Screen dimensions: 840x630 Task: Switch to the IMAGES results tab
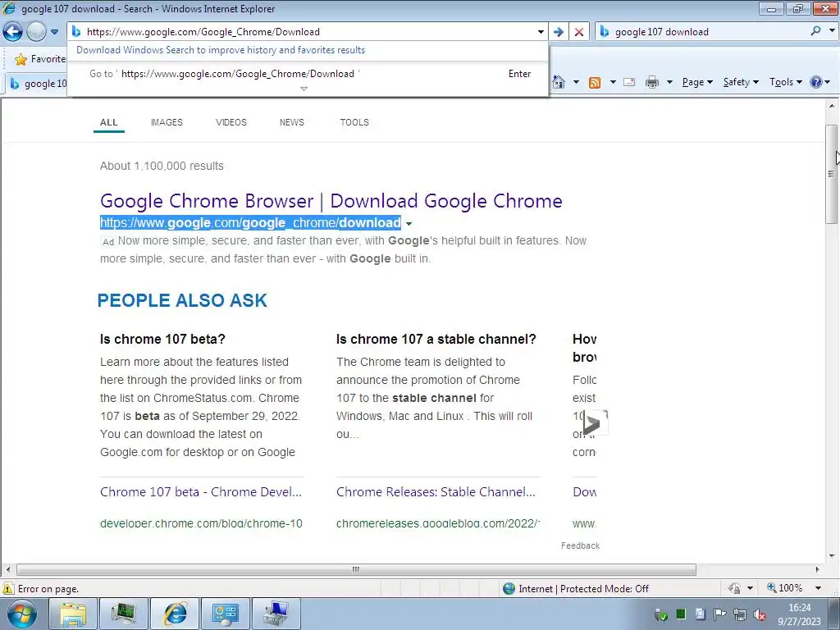167,122
